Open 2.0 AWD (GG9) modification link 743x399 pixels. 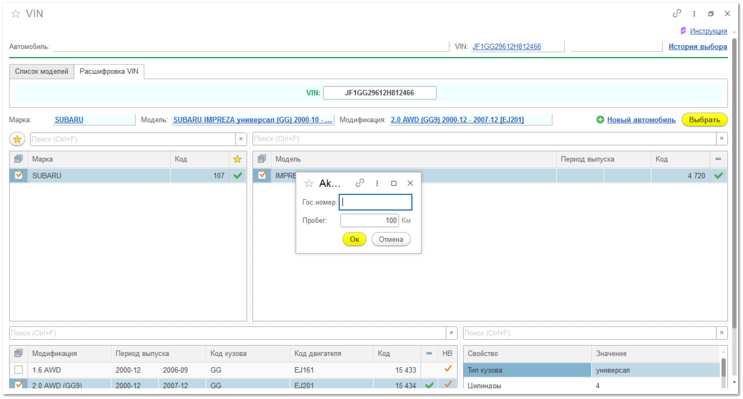(x=457, y=120)
